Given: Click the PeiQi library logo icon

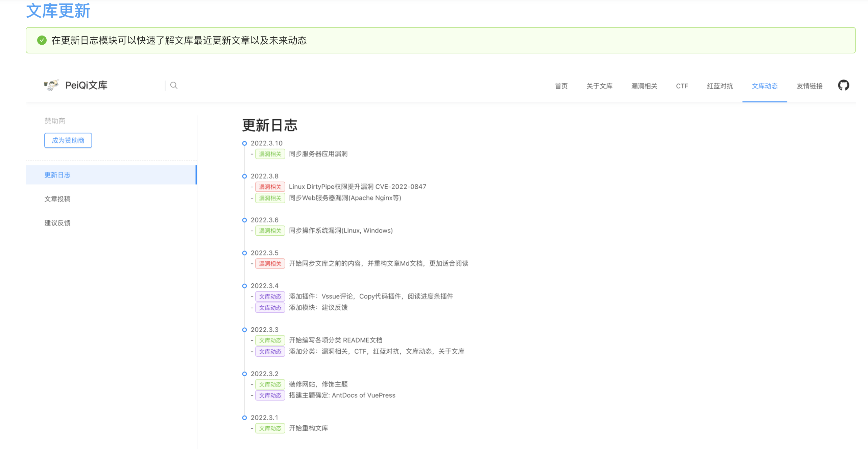Looking at the screenshot, I should [51, 85].
